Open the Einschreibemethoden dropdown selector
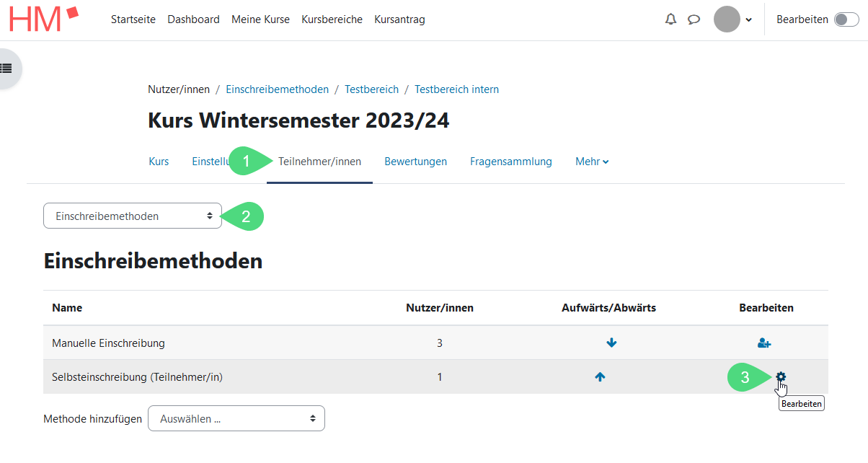Image resolution: width=868 pixels, height=463 pixels. (x=131, y=216)
